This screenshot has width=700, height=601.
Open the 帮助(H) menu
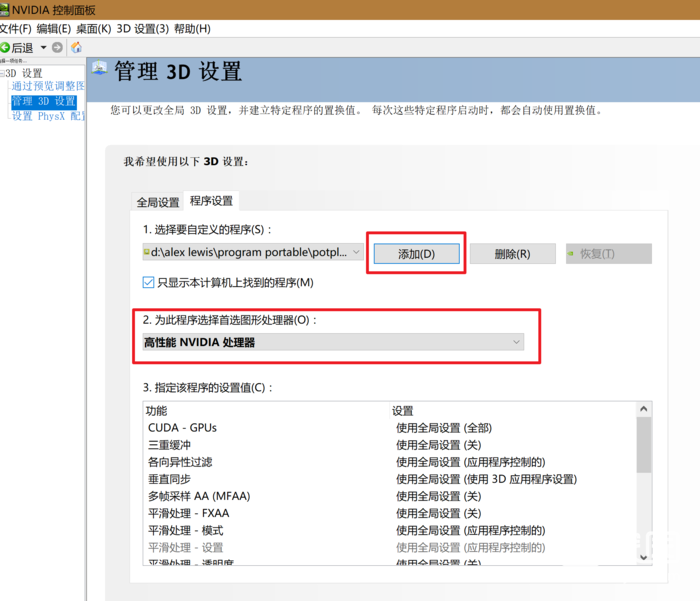192,29
